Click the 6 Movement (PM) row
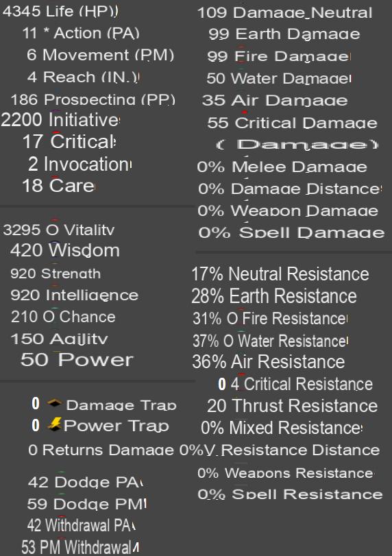Screen dimensions: 392x556 100,56
